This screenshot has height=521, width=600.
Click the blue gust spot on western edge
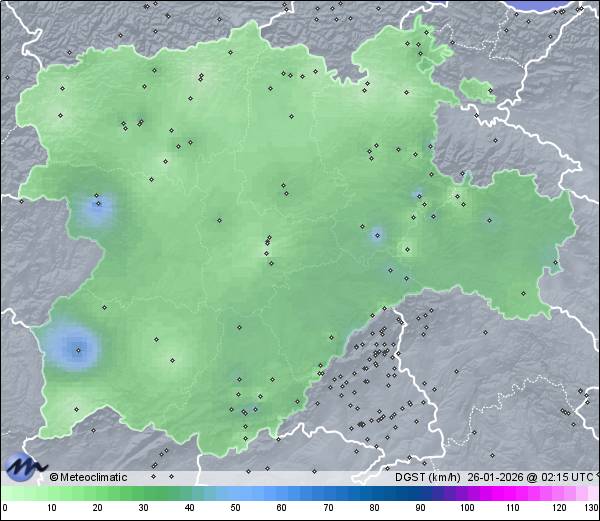98,209
